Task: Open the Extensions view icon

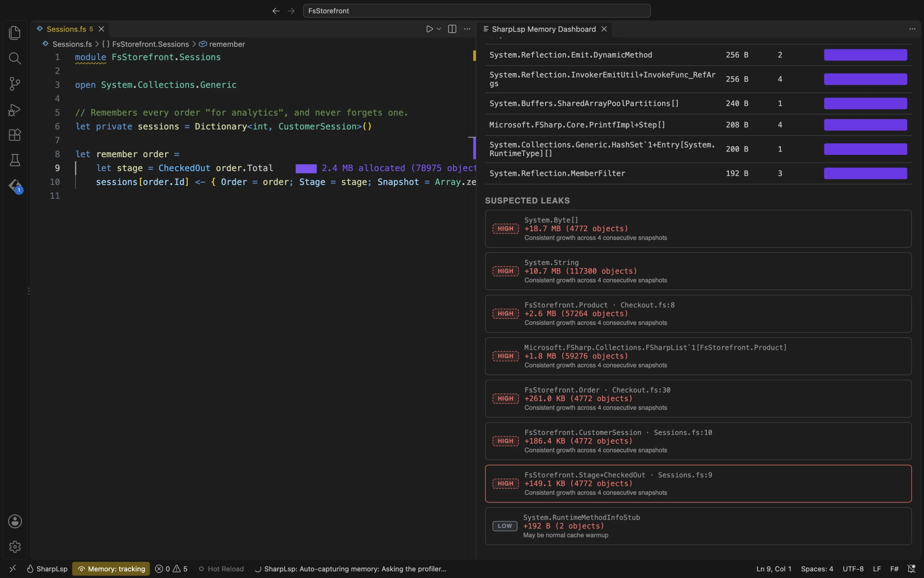Action: point(15,135)
